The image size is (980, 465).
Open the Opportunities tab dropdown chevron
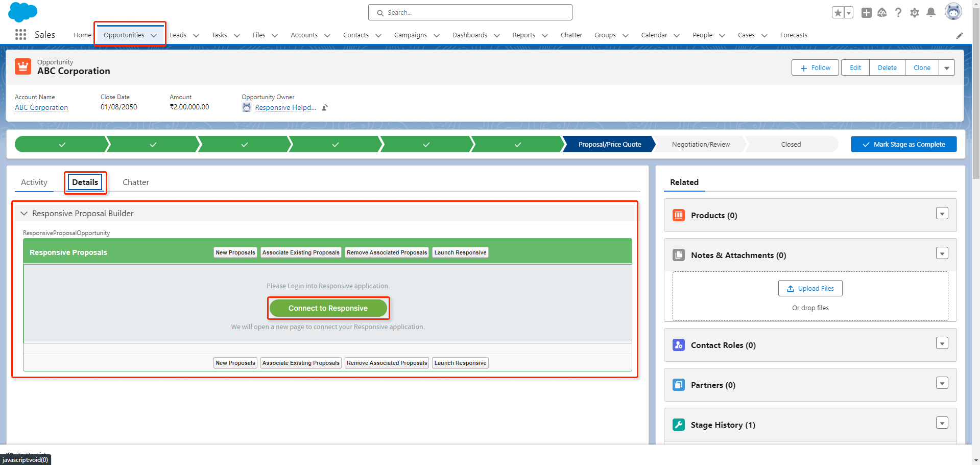pos(154,35)
